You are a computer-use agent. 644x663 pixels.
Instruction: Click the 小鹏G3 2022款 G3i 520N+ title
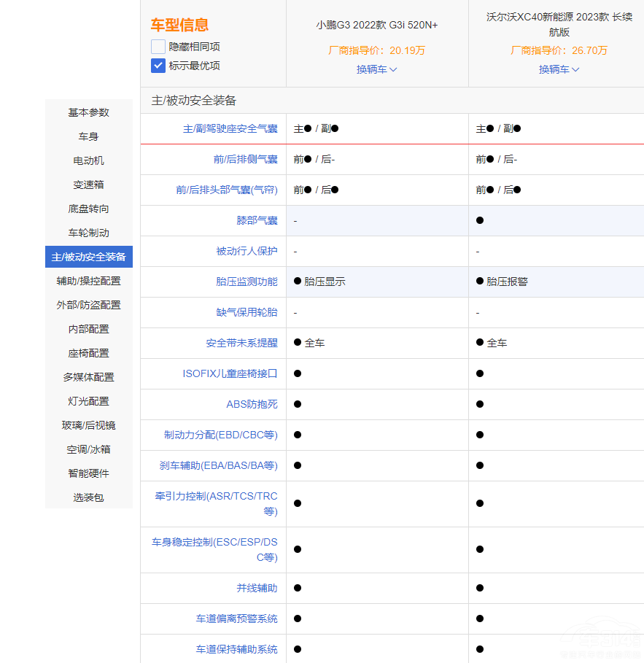376,25
